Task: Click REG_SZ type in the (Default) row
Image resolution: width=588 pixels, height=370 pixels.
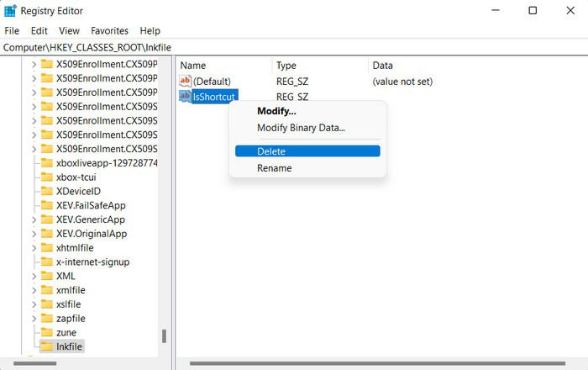Action: coord(292,82)
